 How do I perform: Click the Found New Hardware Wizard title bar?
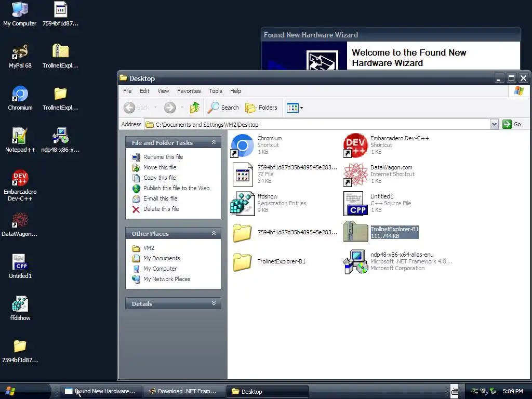point(391,35)
